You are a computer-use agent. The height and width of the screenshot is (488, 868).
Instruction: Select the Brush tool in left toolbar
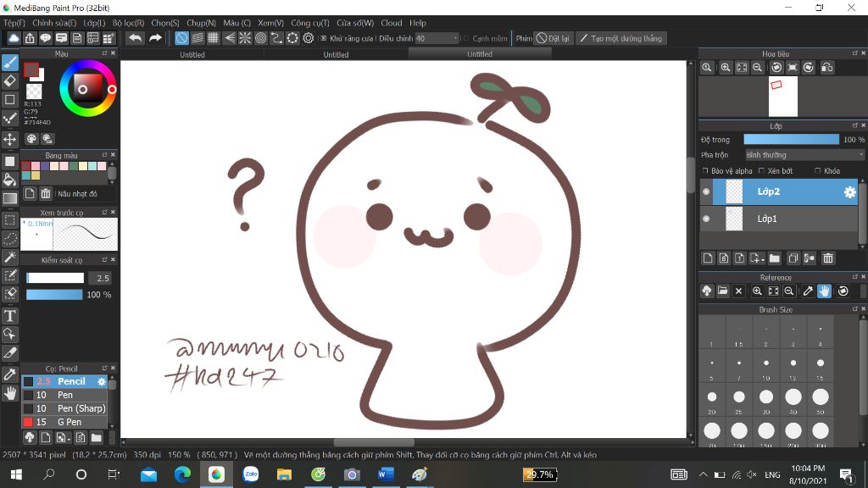pyautogui.click(x=10, y=63)
